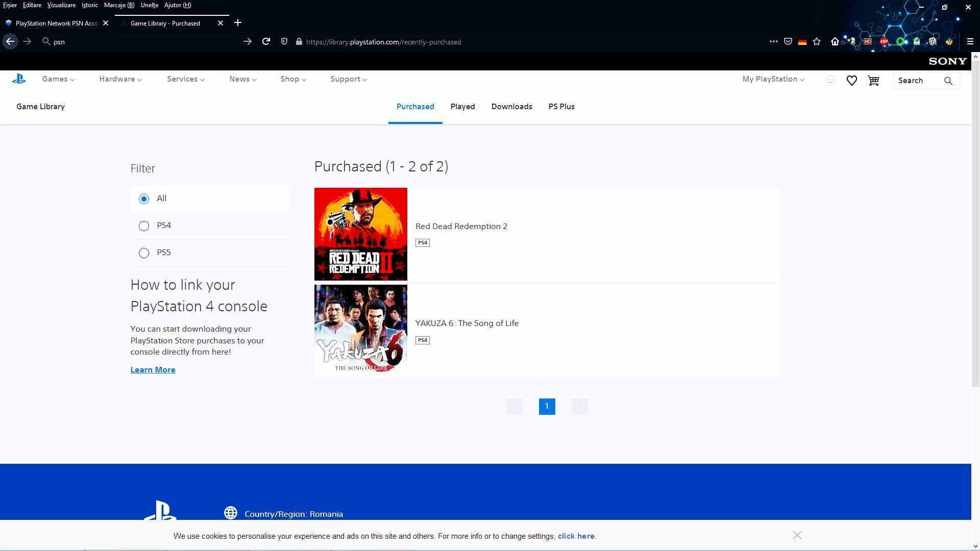Click the green download arrow extension icon

click(917, 42)
